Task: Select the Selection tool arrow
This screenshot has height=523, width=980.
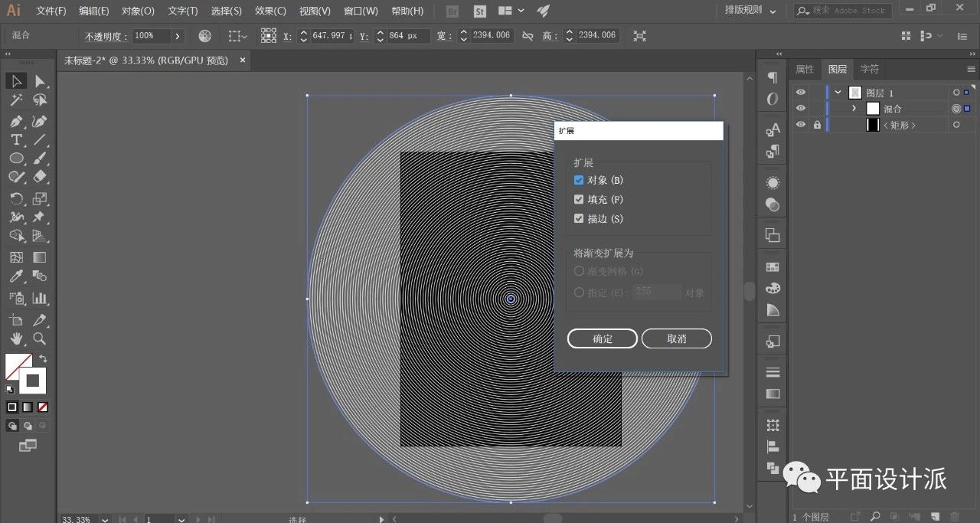Action: pos(16,81)
